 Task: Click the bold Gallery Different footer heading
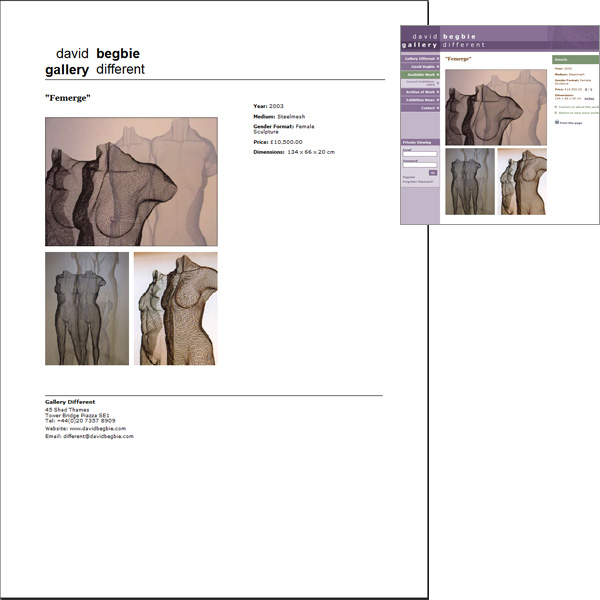click(x=70, y=402)
